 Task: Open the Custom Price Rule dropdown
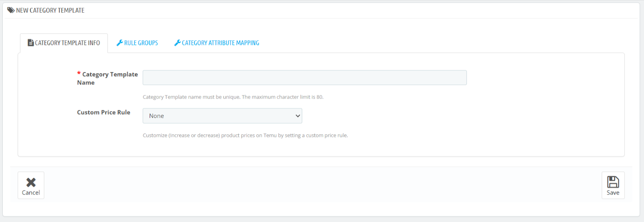(x=222, y=116)
